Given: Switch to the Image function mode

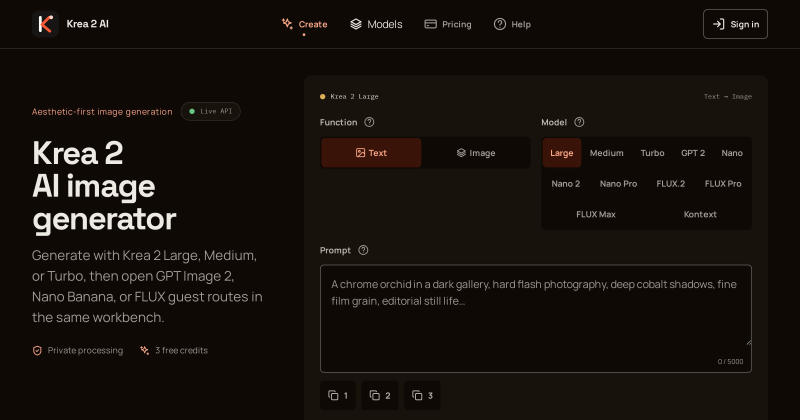Looking at the screenshot, I should click(x=476, y=153).
